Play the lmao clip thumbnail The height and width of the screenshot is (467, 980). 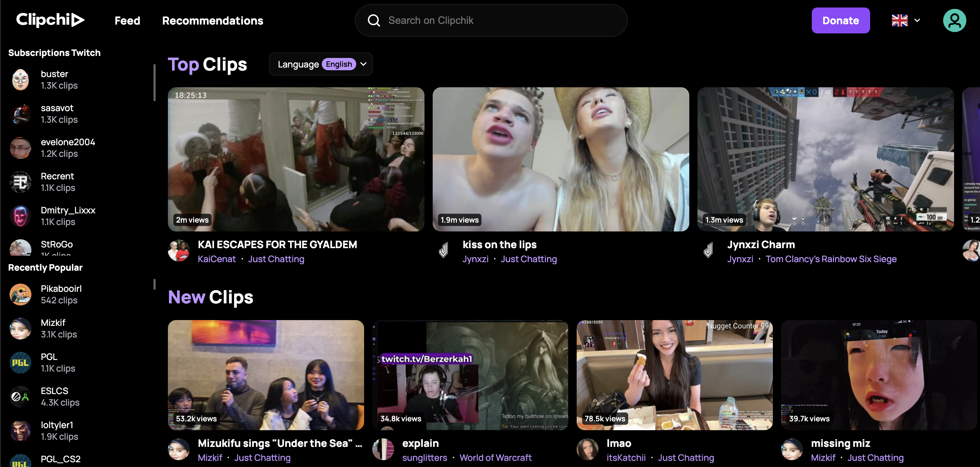(675, 375)
